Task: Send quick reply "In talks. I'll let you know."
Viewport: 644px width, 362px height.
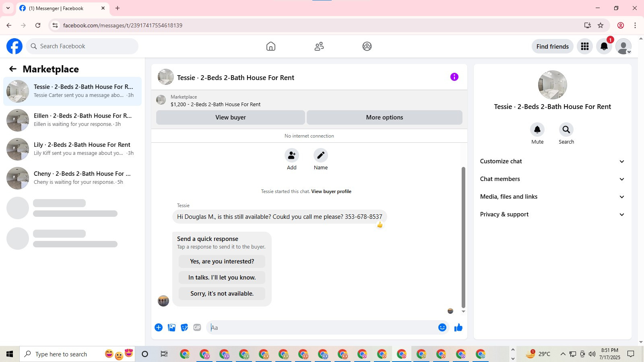Action: [x=222, y=278]
